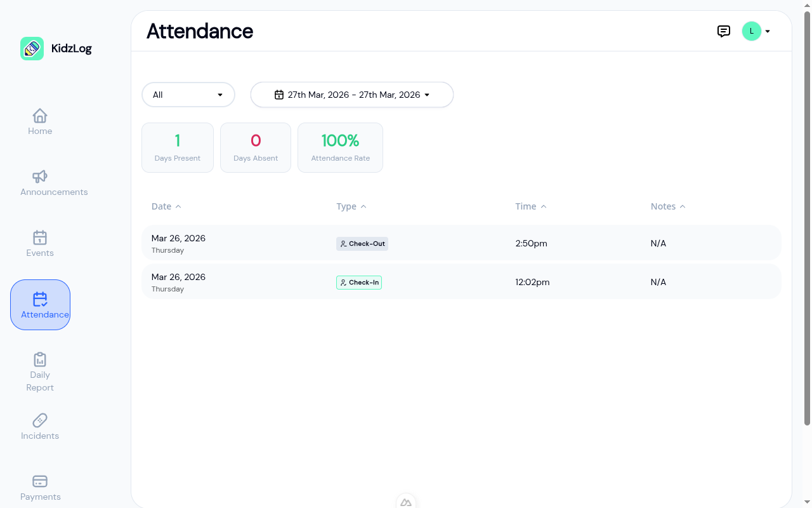Click the Nuxt logo at page bottom

point(406,502)
